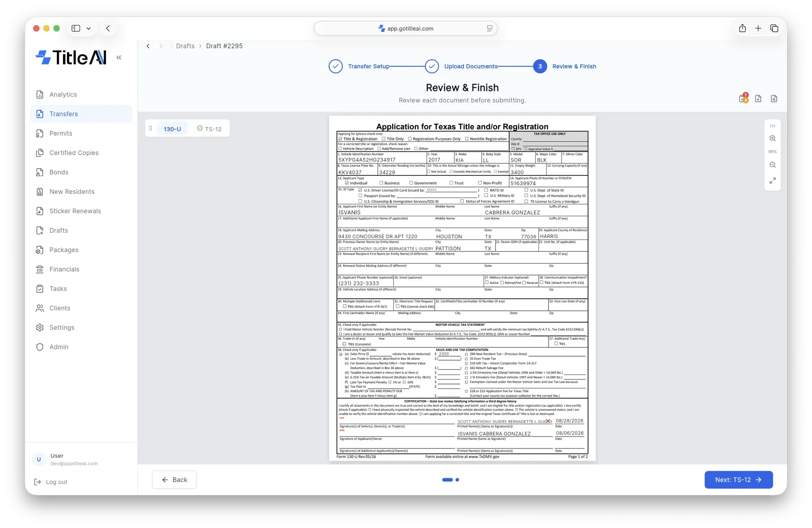Image resolution: width=812 pixels, height=528 pixels.
Task: Open the Packages sidebar section
Action: (x=81, y=250)
